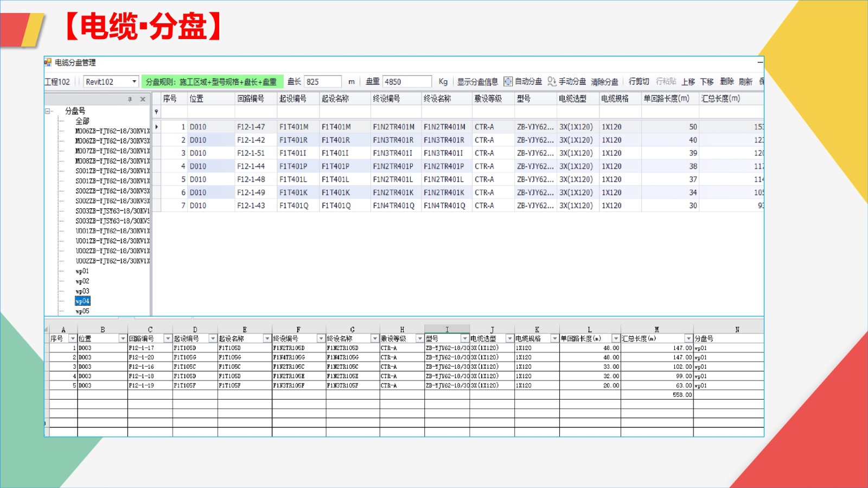Click 显示分盘信息 in the toolbar

(x=477, y=81)
